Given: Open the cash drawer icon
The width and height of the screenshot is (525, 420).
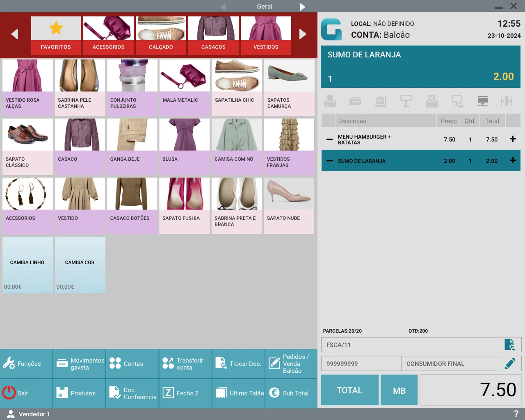Looking at the screenshot, I should (x=355, y=101).
